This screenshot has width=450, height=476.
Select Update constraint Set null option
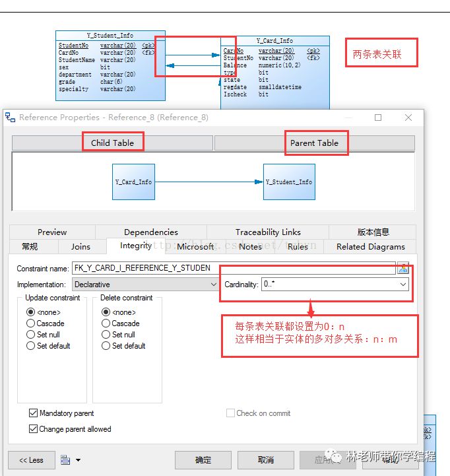pyautogui.click(x=30, y=335)
